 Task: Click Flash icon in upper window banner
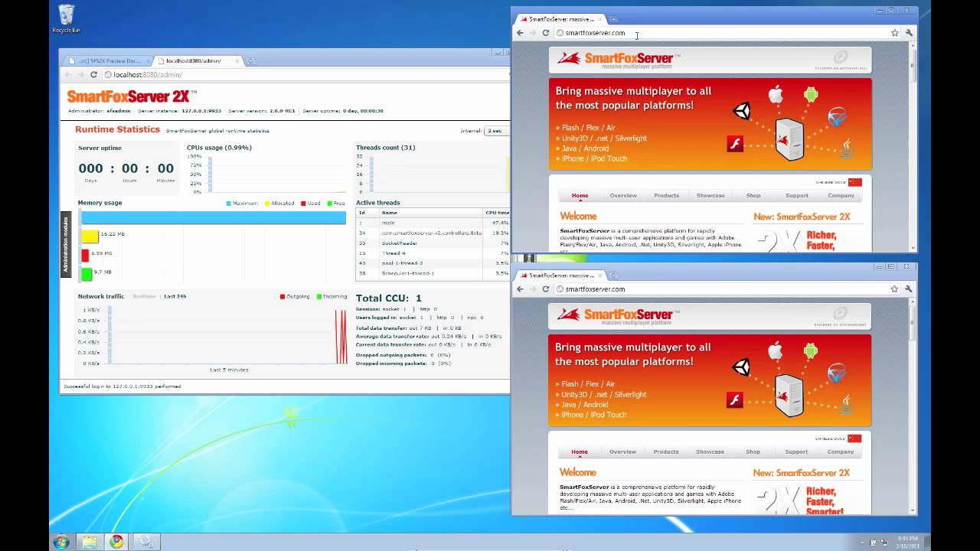(735, 143)
